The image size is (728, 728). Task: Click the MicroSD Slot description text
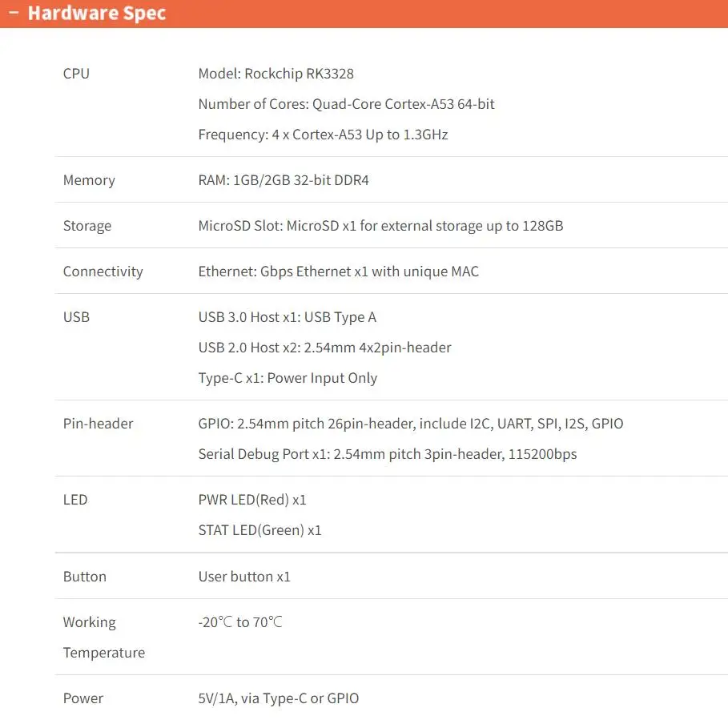(380, 226)
